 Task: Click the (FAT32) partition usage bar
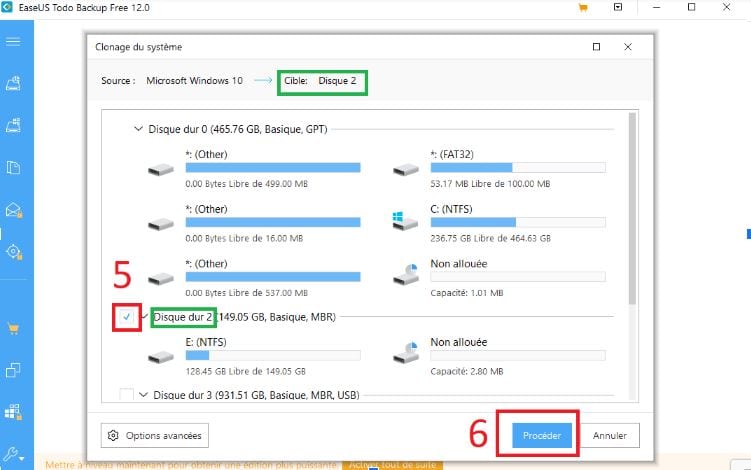(518, 168)
